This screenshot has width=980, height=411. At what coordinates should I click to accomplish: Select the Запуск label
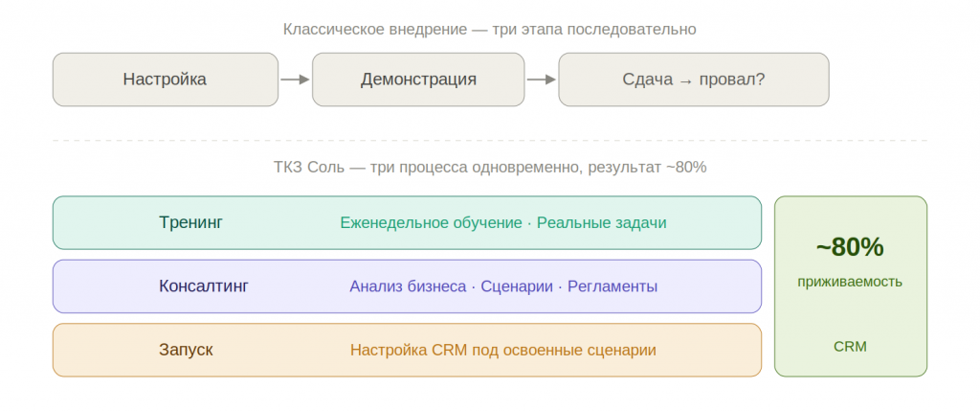click(x=186, y=350)
